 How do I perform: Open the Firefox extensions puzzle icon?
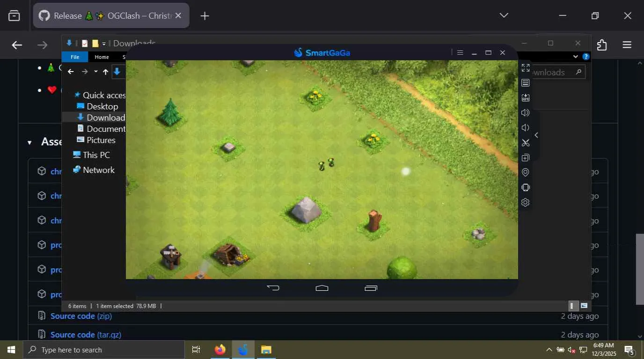(602, 45)
